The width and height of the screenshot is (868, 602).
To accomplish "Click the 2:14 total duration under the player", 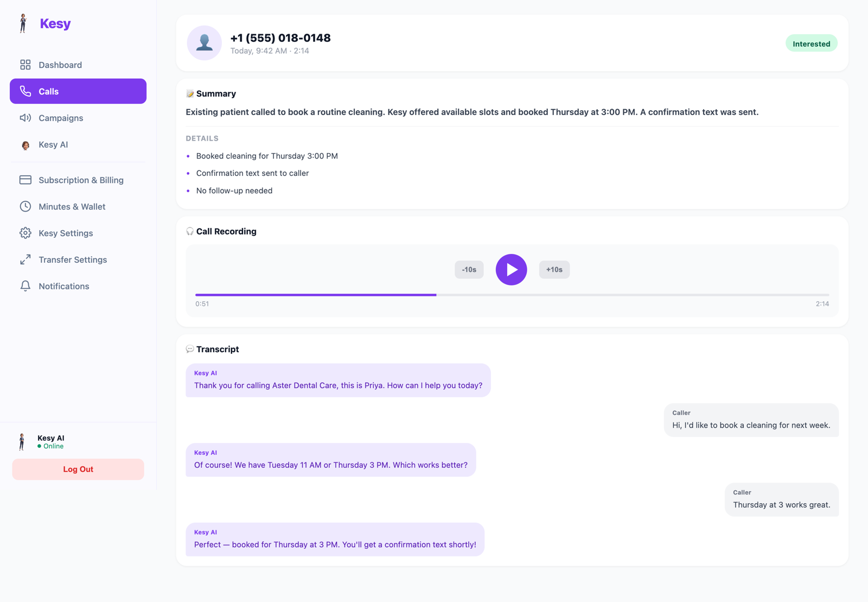I will click(x=822, y=304).
